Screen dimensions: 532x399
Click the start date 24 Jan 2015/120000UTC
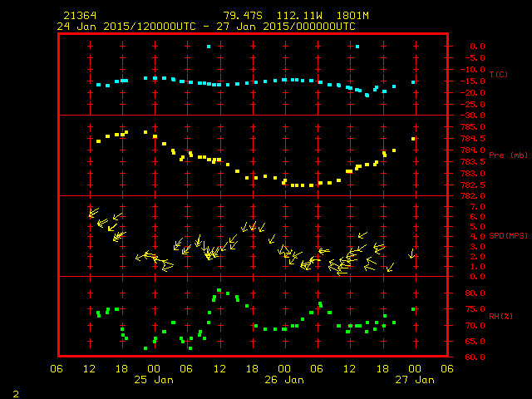tap(126, 27)
